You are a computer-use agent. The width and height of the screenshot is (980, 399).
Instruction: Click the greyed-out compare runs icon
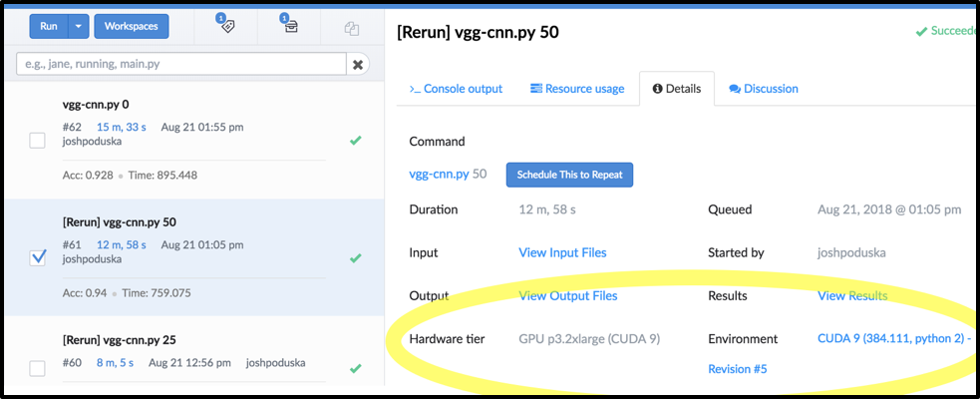tap(352, 28)
